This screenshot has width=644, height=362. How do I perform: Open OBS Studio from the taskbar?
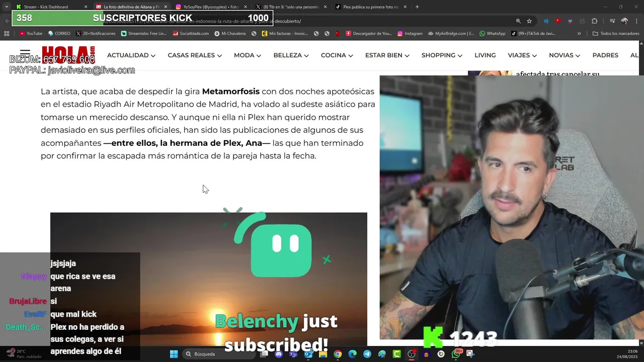tap(412, 354)
